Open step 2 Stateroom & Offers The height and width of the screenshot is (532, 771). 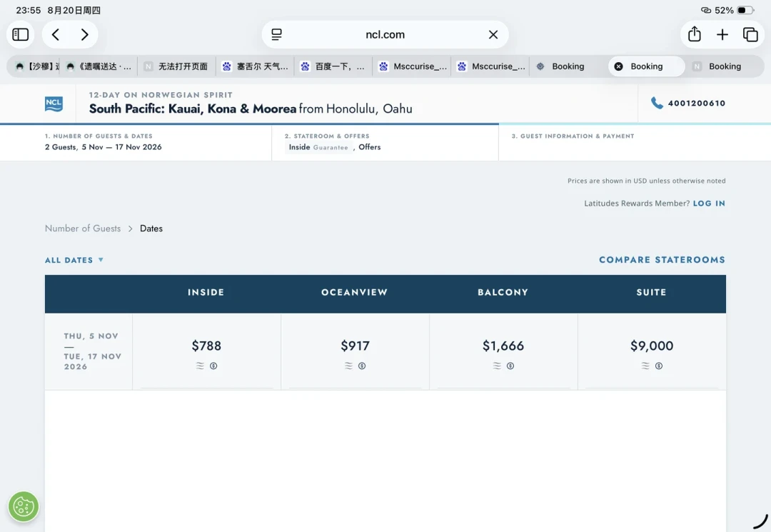(385, 142)
